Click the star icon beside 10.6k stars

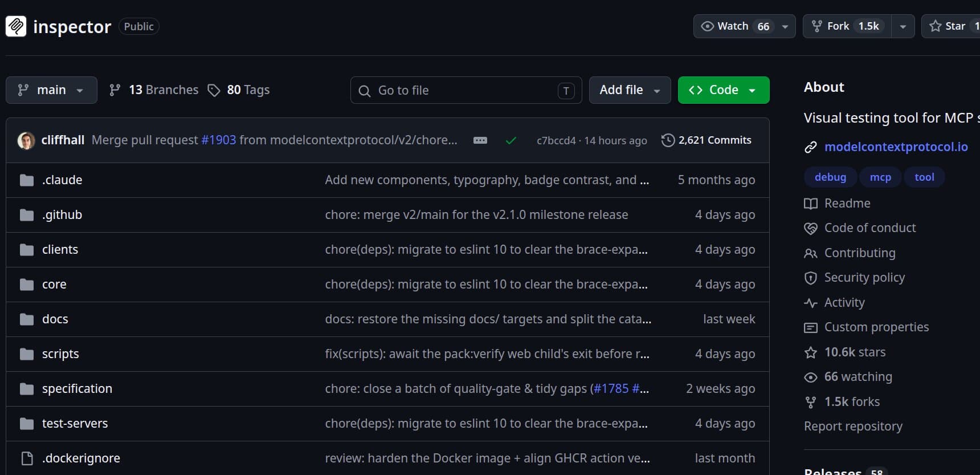tap(811, 352)
